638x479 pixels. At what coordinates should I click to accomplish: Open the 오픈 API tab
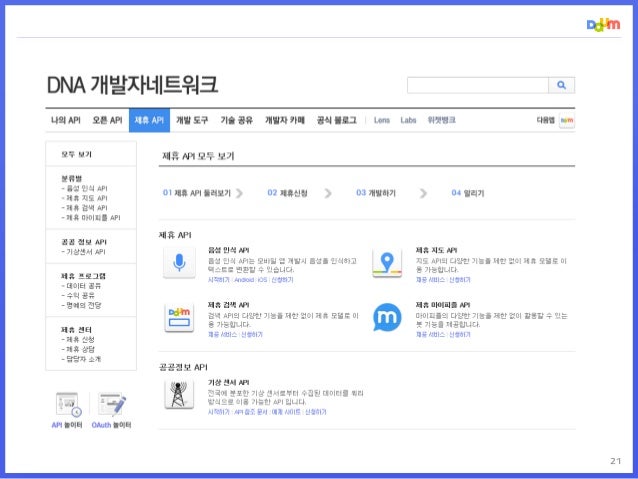click(x=107, y=120)
